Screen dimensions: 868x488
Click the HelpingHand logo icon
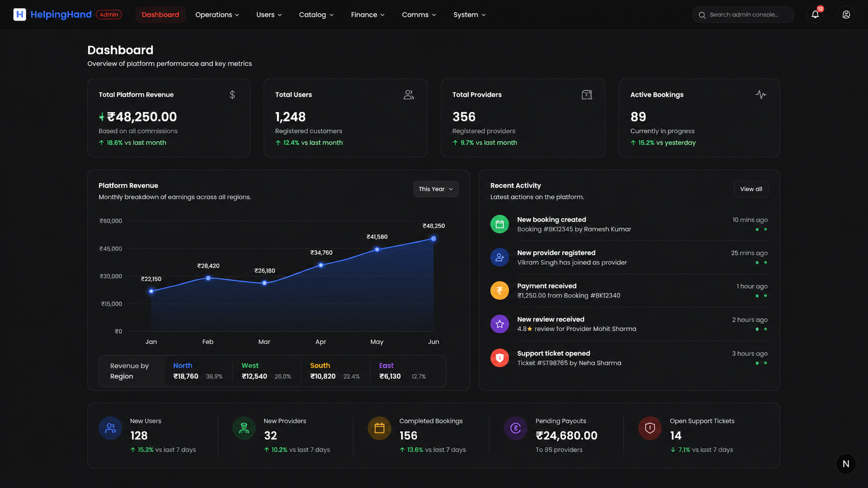coord(20,15)
